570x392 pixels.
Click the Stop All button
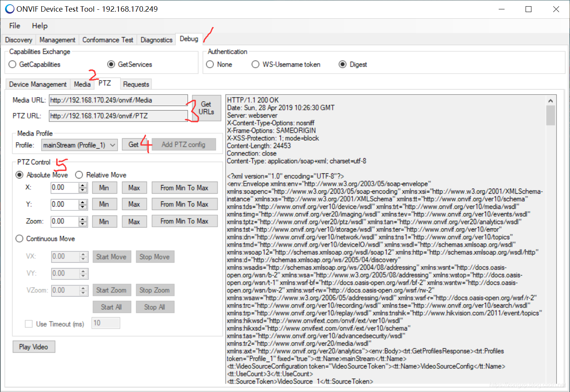[x=155, y=307]
